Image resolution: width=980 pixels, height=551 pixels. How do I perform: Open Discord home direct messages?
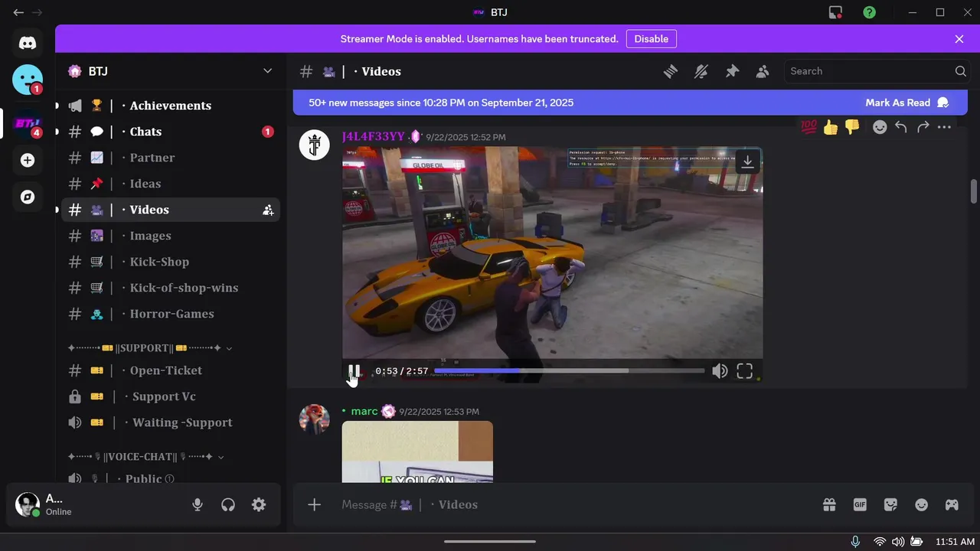(28, 43)
